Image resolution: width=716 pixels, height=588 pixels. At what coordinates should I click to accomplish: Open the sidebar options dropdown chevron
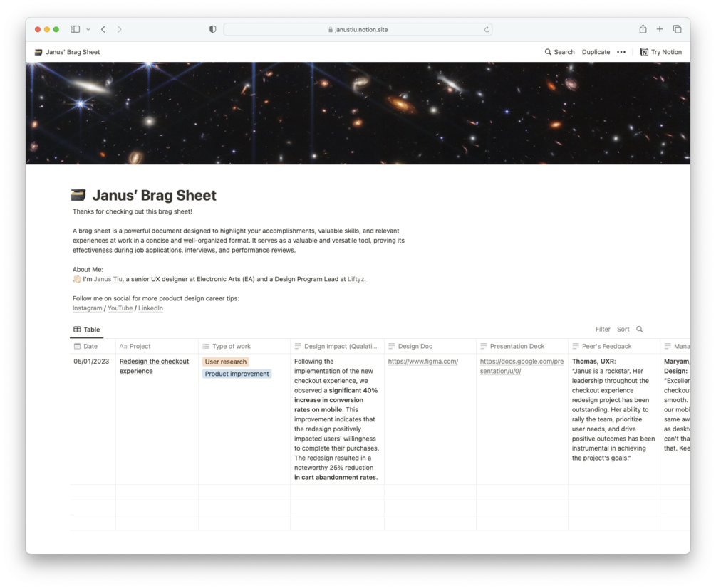[88, 29]
